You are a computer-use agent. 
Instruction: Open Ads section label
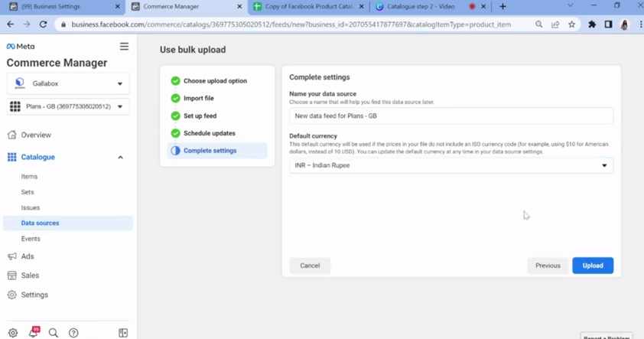pyautogui.click(x=28, y=256)
